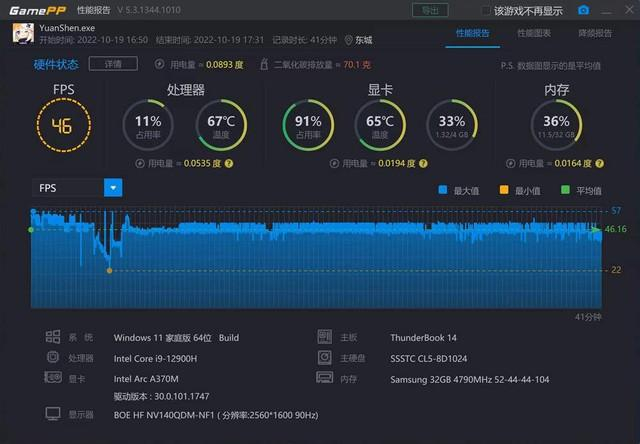Click the processor power icon near 0.0535
This screenshot has width=640, height=444.
[140, 164]
